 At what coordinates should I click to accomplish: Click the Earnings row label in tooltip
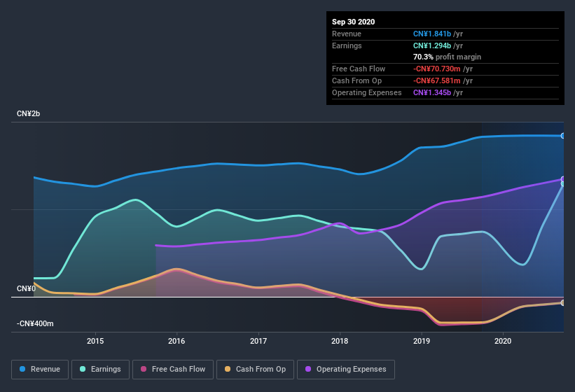(347, 45)
